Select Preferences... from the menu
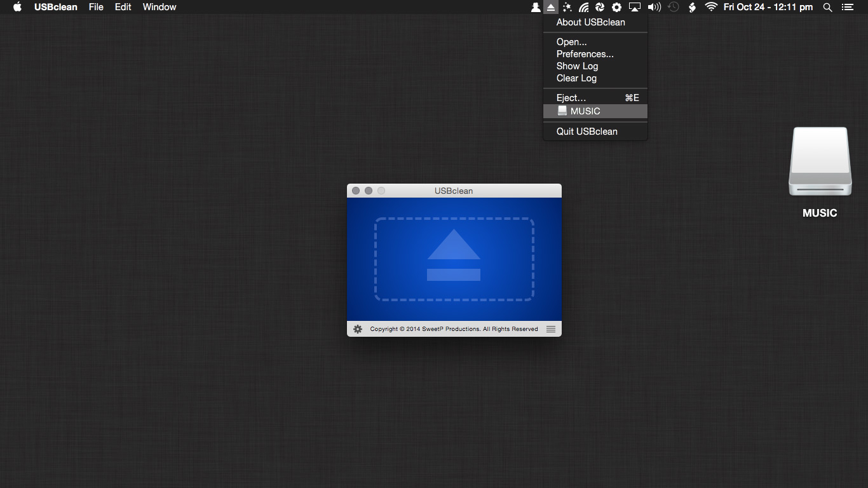The width and height of the screenshot is (868, 488). click(x=595, y=54)
